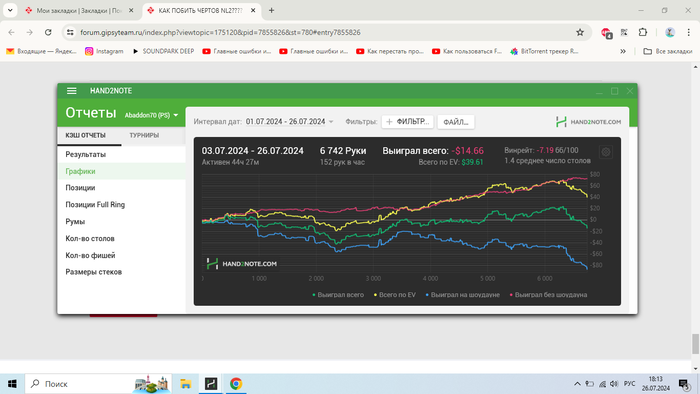Open 'BitTorrent трекер R...' bookmark
700x394 pixels.
point(544,51)
